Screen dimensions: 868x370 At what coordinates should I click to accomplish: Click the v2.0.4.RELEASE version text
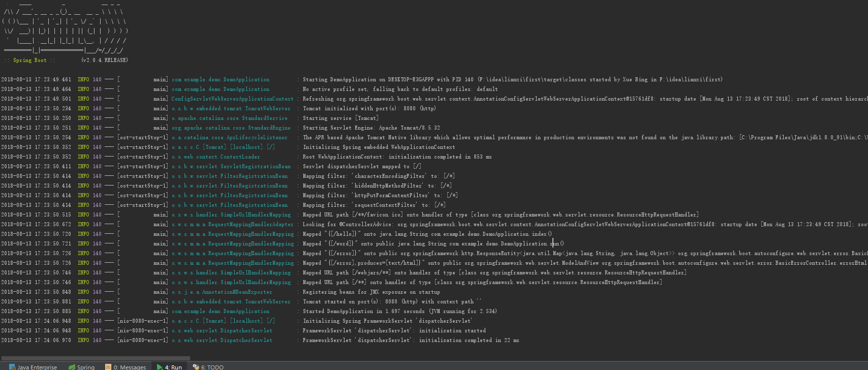click(x=105, y=60)
